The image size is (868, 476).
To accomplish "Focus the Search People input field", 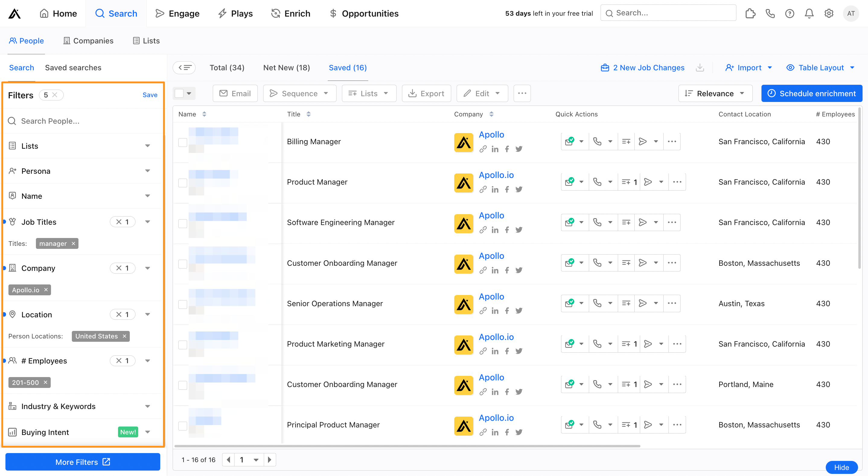I will pyautogui.click(x=83, y=121).
